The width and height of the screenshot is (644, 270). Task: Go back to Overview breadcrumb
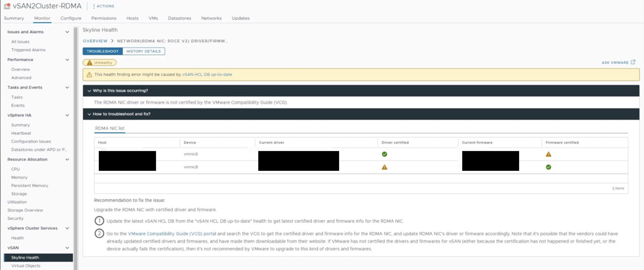pos(95,41)
